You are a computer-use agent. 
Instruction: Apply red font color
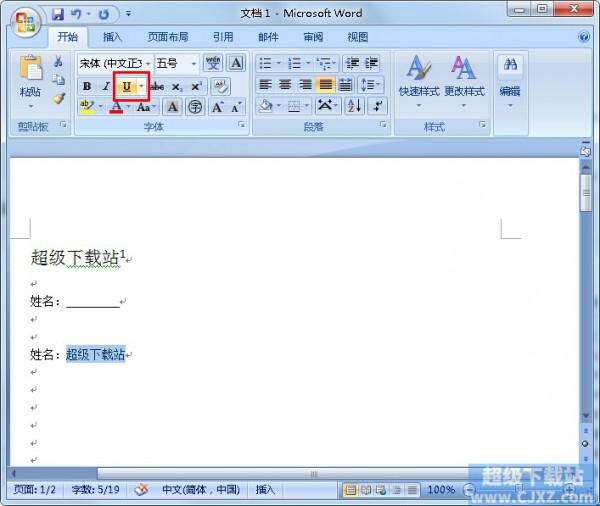(x=116, y=108)
